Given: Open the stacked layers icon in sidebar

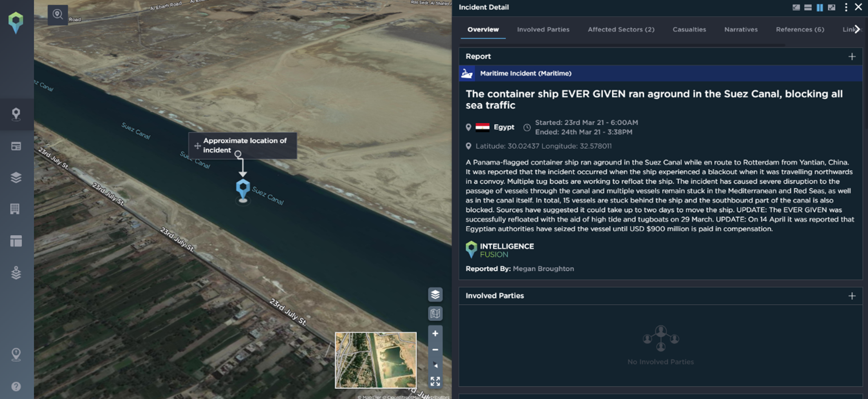Looking at the screenshot, I should coord(16,177).
